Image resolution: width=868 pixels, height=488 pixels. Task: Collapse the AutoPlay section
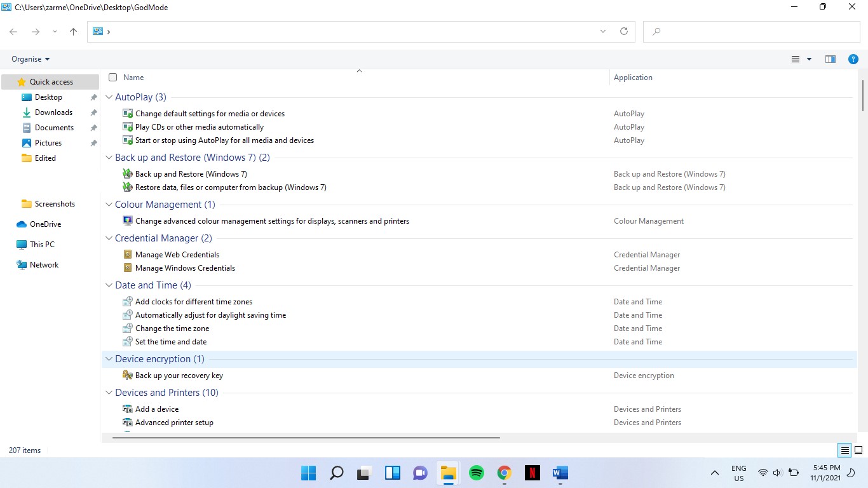point(108,97)
